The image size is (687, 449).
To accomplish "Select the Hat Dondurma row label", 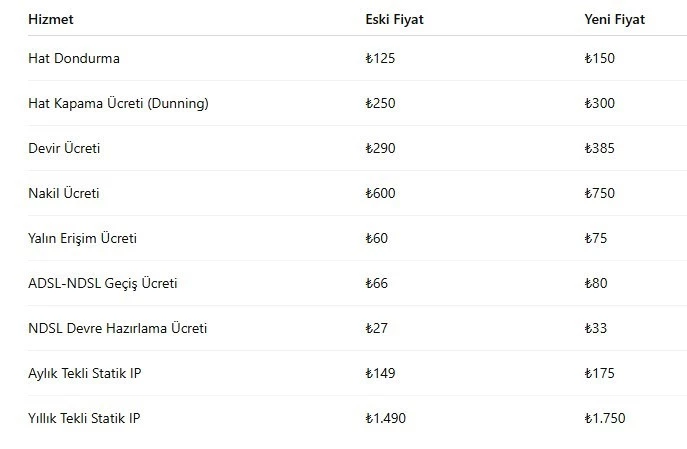I will coord(74,58).
